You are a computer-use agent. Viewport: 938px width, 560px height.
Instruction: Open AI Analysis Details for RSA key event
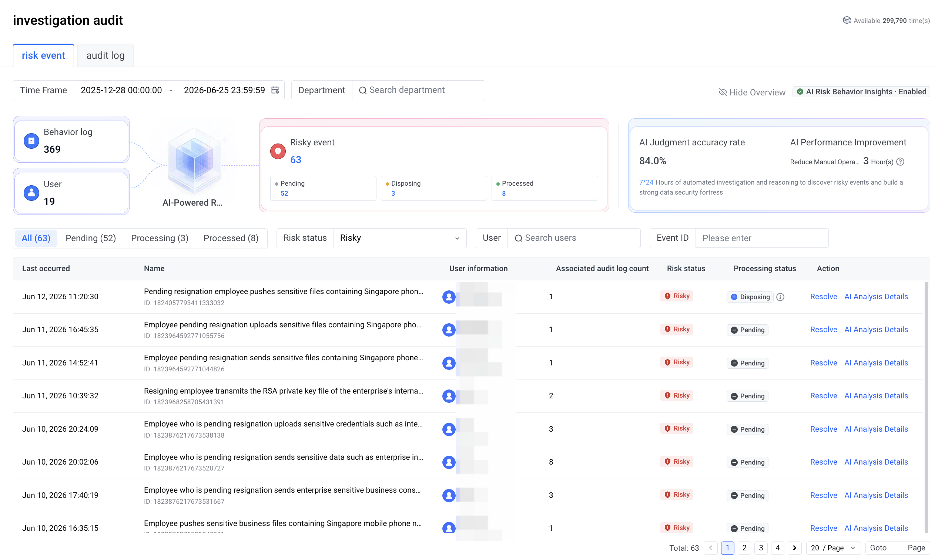(876, 396)
